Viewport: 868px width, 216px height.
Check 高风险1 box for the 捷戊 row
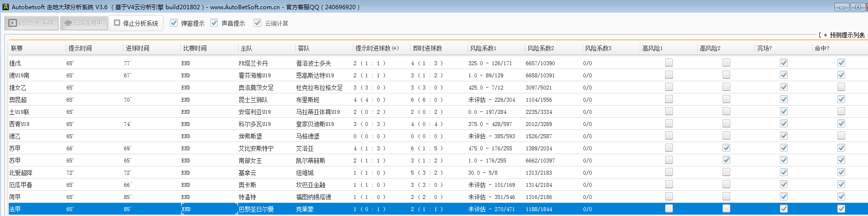(669, 63)
